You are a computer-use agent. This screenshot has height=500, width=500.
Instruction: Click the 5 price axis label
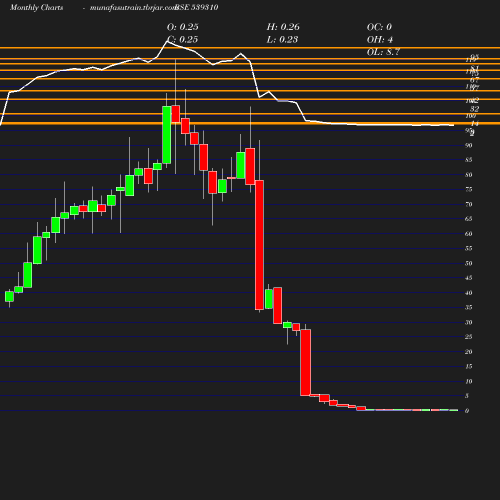[467, 396]
